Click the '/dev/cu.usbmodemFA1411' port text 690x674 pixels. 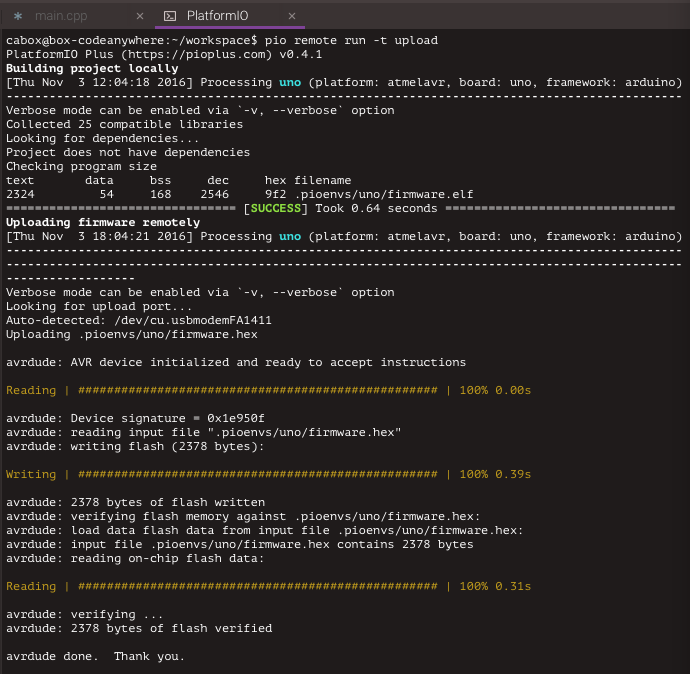[193, 320]
